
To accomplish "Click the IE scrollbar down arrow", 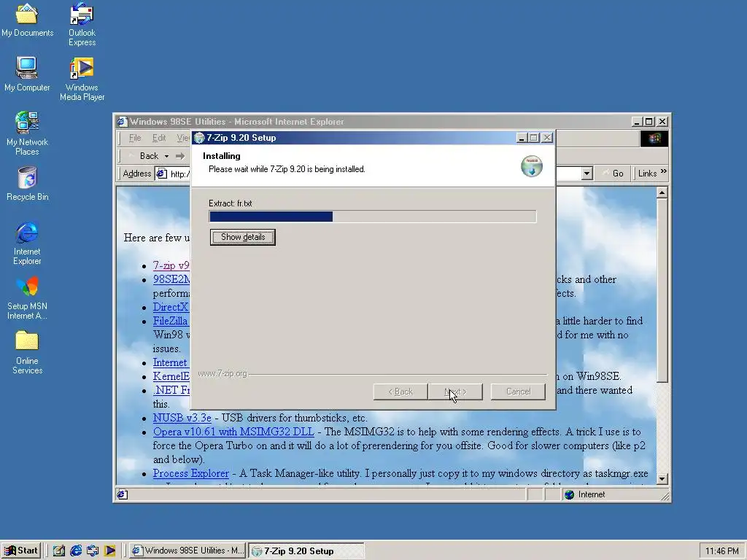I will tap(662, 479).
